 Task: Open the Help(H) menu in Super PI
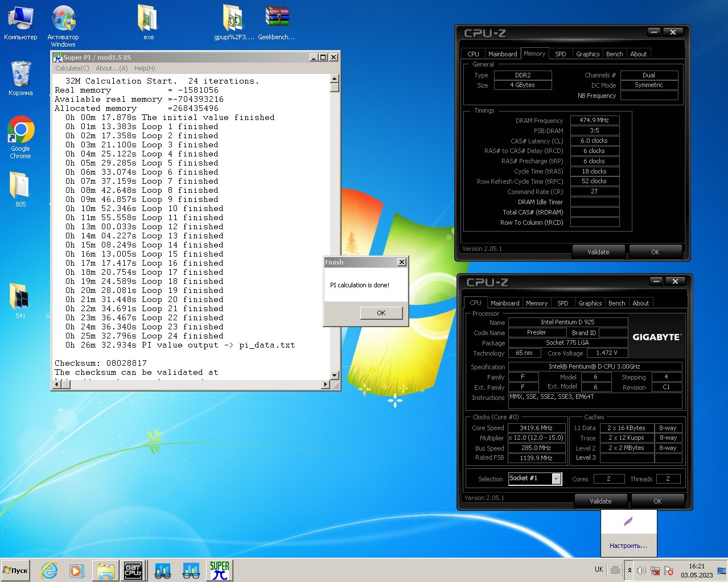(145, 68)
